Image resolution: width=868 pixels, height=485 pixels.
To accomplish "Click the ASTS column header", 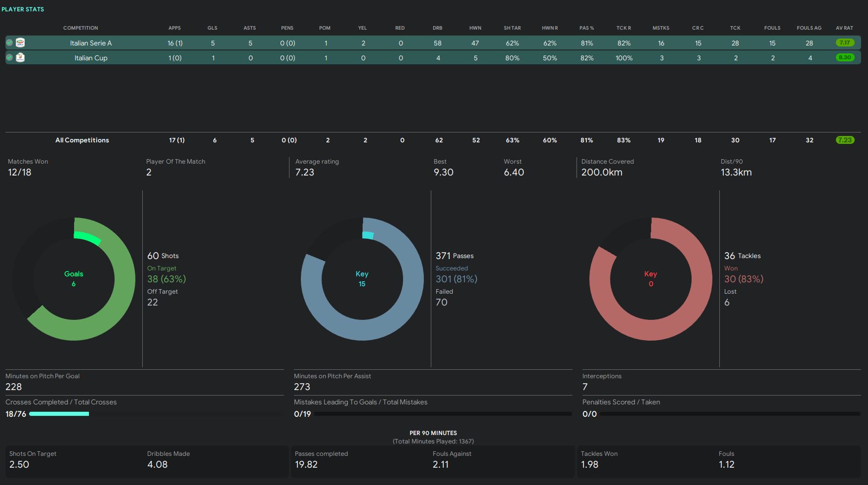I will [249, 28].
